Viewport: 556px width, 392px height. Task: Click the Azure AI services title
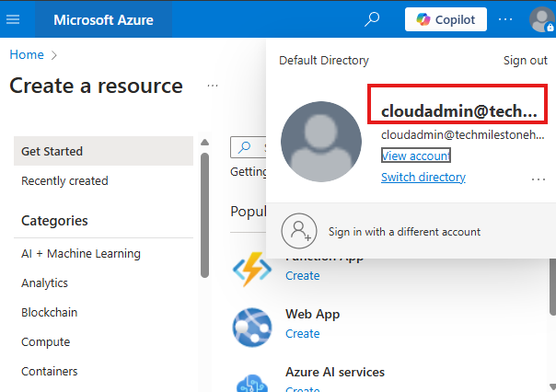tap(335, 372)
